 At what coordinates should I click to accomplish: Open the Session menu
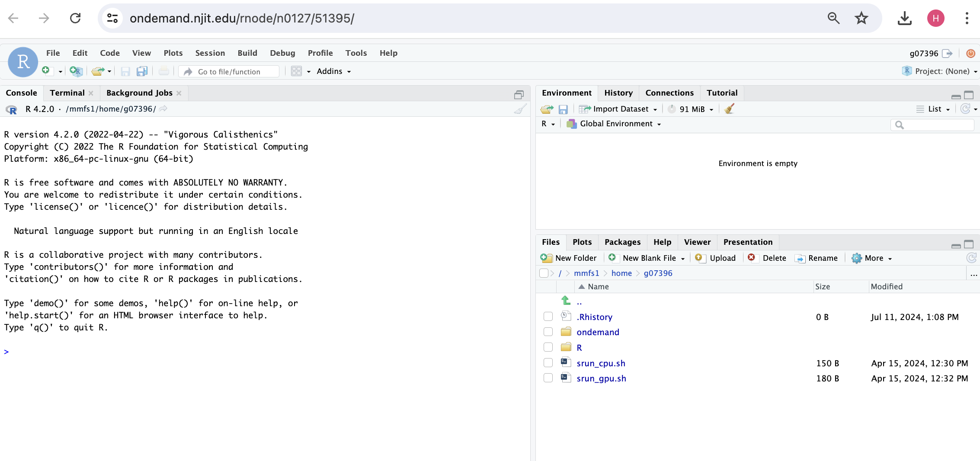210,53
